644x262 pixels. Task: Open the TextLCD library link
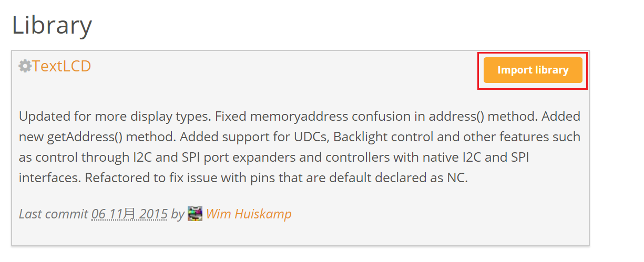pos(62,66)
